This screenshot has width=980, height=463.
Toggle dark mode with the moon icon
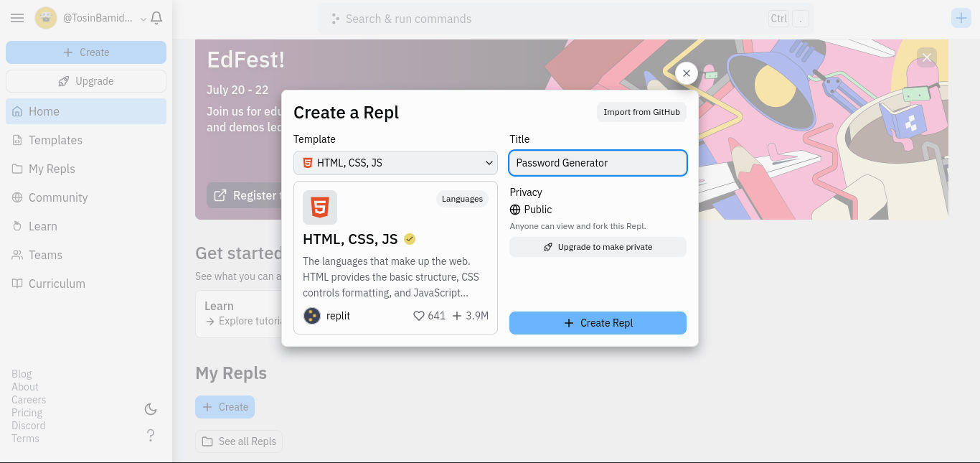tap(151, 409)
